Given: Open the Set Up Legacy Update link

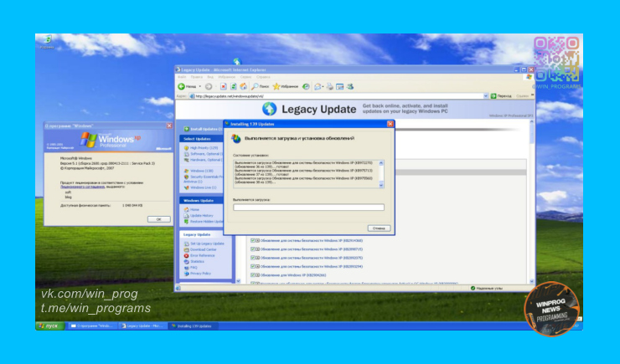Looking at the screenshot, I should (207, 244).
